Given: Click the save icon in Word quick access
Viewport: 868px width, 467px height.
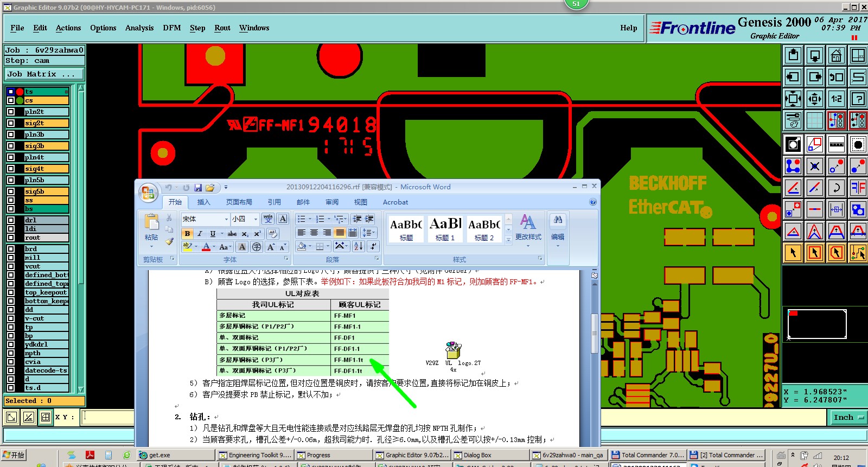Looking at the screenshot, I should point(198,188).
